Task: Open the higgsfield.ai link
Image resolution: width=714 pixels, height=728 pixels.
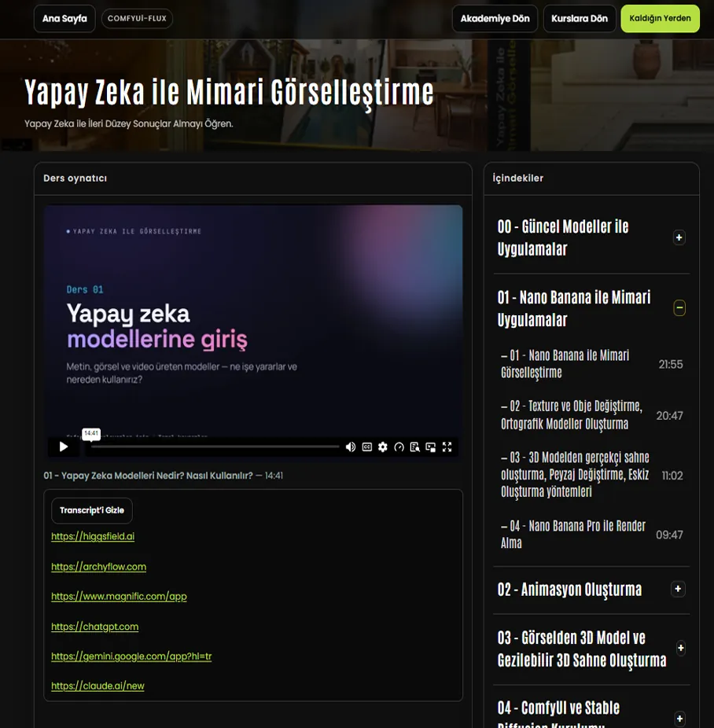Action: (93, 536)
